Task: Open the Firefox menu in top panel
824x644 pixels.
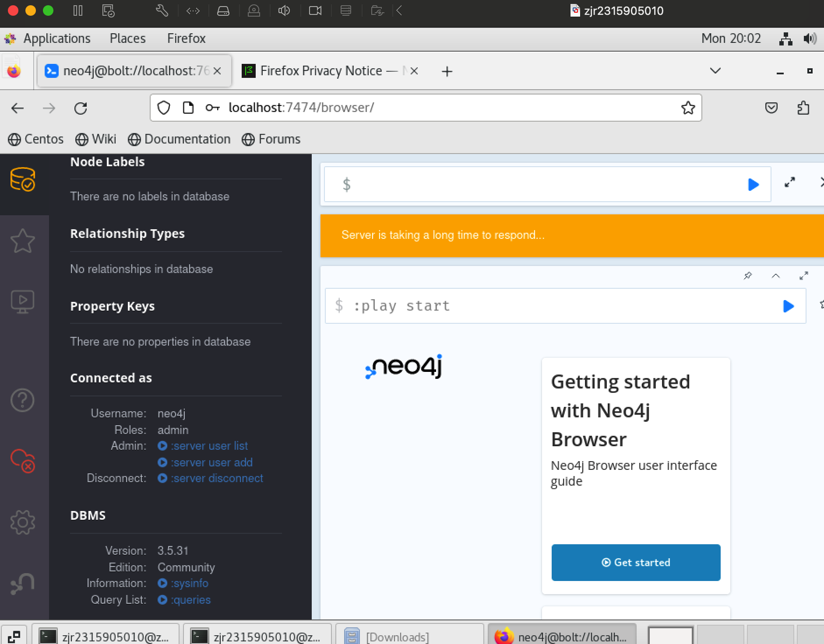Action: tap(187, 38)
